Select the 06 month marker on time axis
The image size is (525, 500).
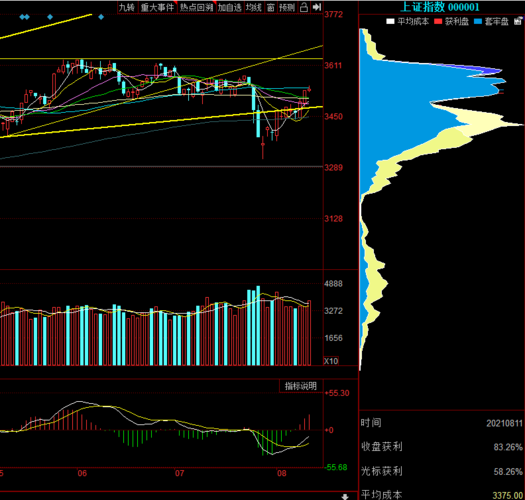click(82, 473)
